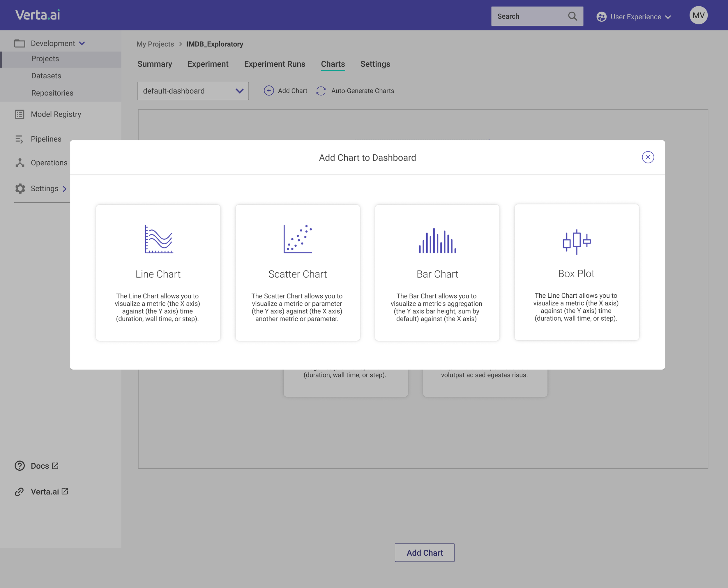Click the Verta.ai chain link icon

pos(19,492)
